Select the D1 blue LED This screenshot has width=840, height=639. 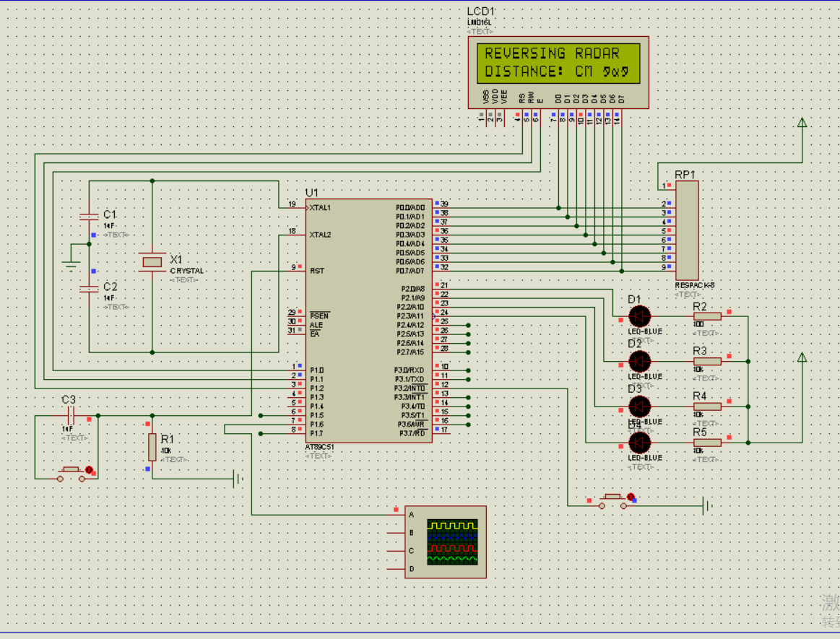point(639,316)
